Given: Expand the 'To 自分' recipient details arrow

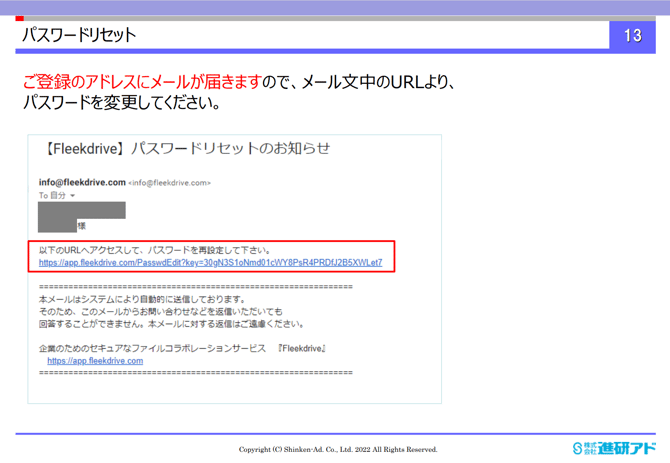Looking at the screenshot, I should click(x=73, y=196).
